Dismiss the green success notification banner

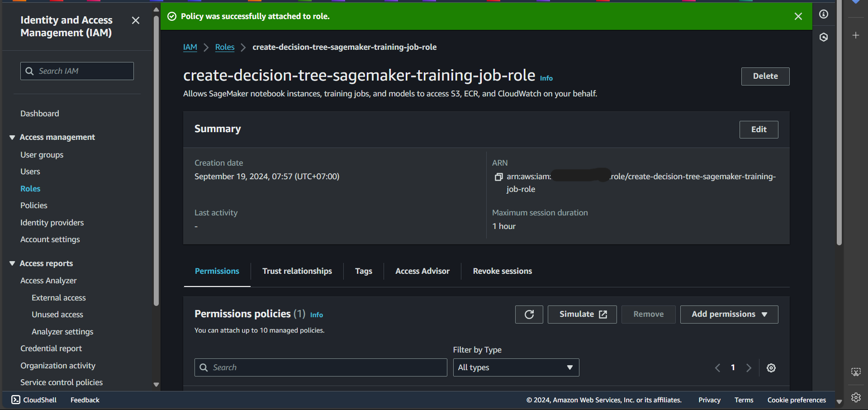pos(798,16)
